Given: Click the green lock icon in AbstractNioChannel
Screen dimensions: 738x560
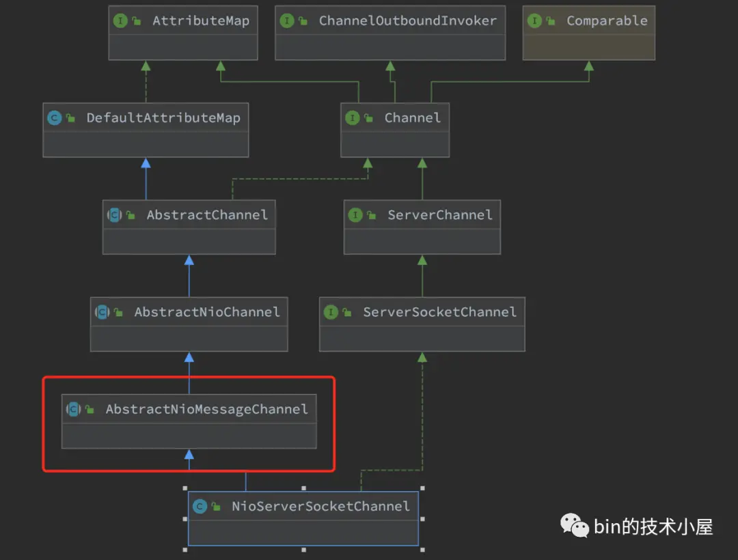Looking at the screenshot, I should [119, 311].
